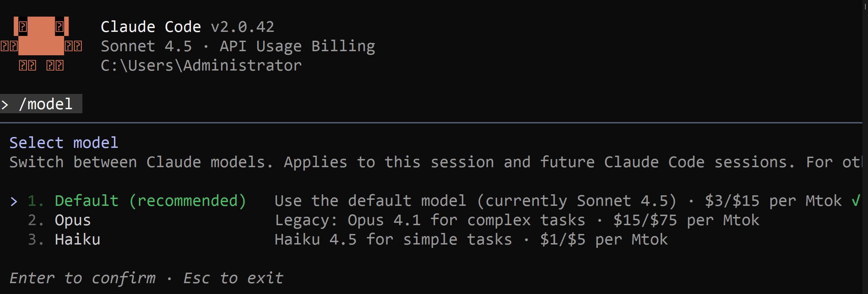Click the "Switch between Claude models" description
Screen dimensions: 868x294
pyautogui.click(x=434, y=162)
